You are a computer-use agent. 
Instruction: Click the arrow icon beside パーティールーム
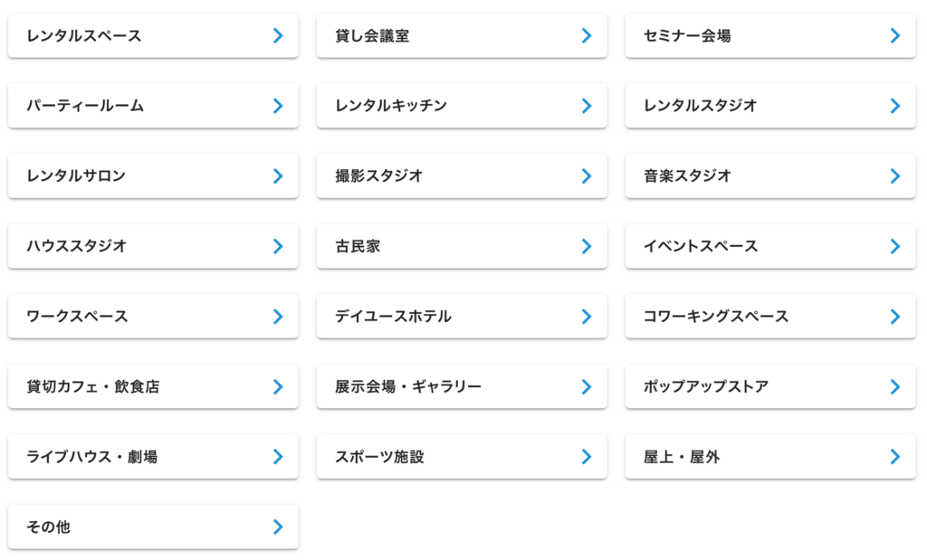coord(278,106)
